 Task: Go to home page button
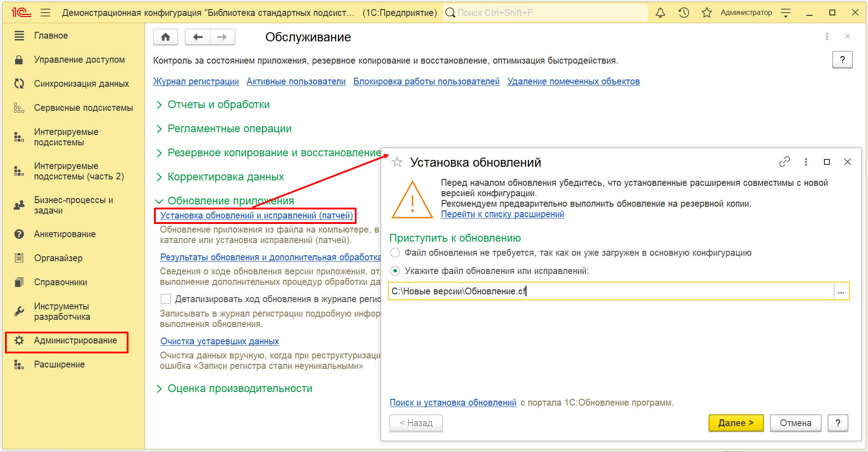pyautogui.click(x=165, y=37)
